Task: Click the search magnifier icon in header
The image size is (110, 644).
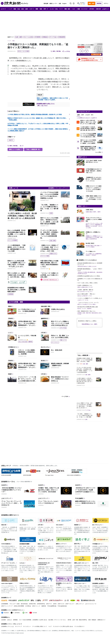Action: coord(70,4)
